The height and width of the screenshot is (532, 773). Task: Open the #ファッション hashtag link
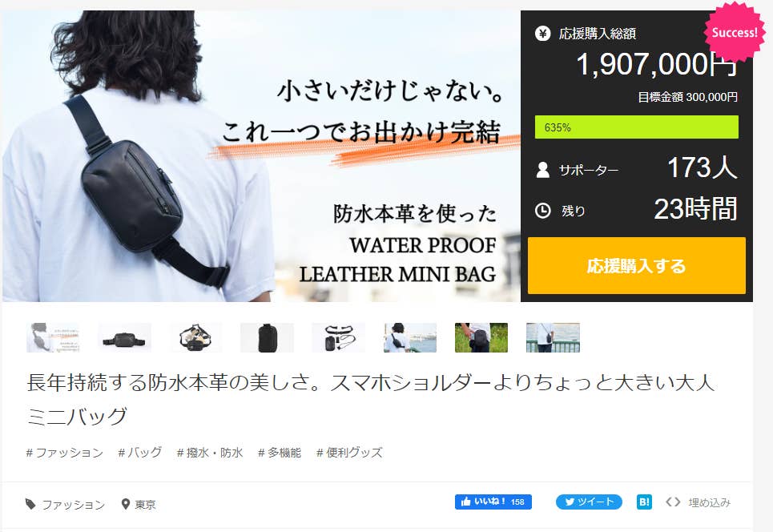(65, 452)
